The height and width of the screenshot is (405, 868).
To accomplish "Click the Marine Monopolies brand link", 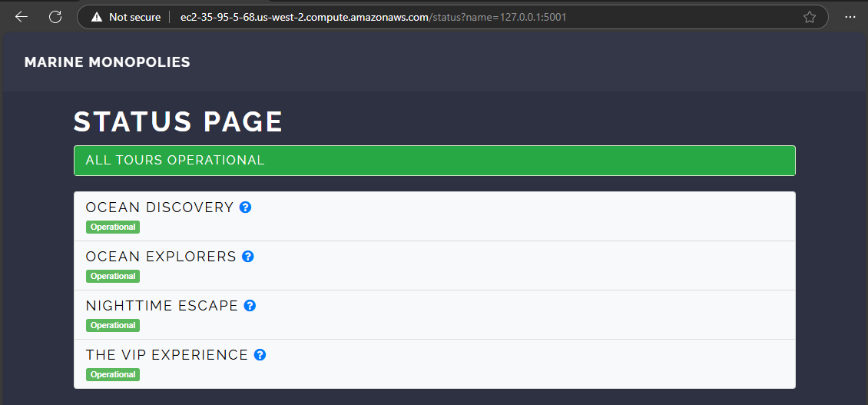I will point(108,62).
